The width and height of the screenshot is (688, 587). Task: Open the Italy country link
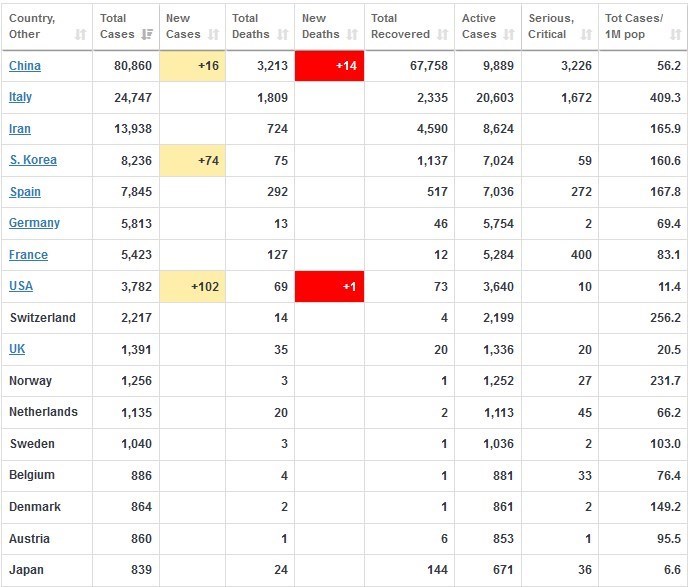tap(20, 97)
